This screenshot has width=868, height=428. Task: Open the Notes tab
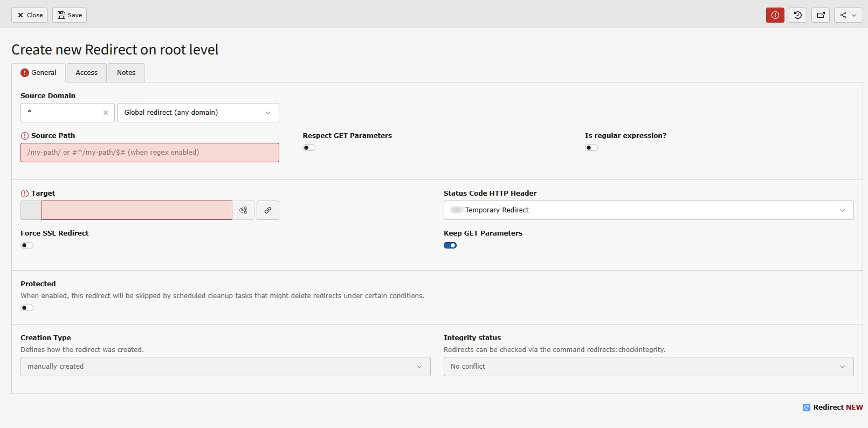pyautogui.click(x=126, y=73)
